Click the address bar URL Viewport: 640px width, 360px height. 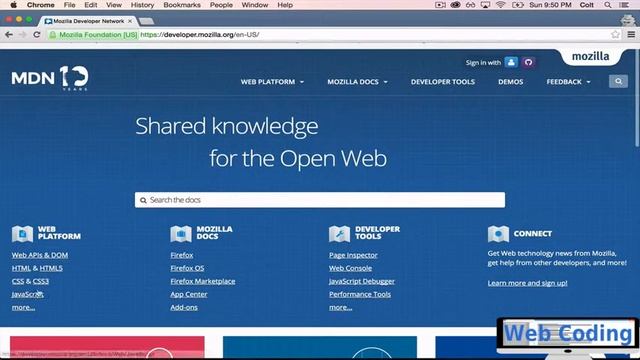[x=200, y=35]
